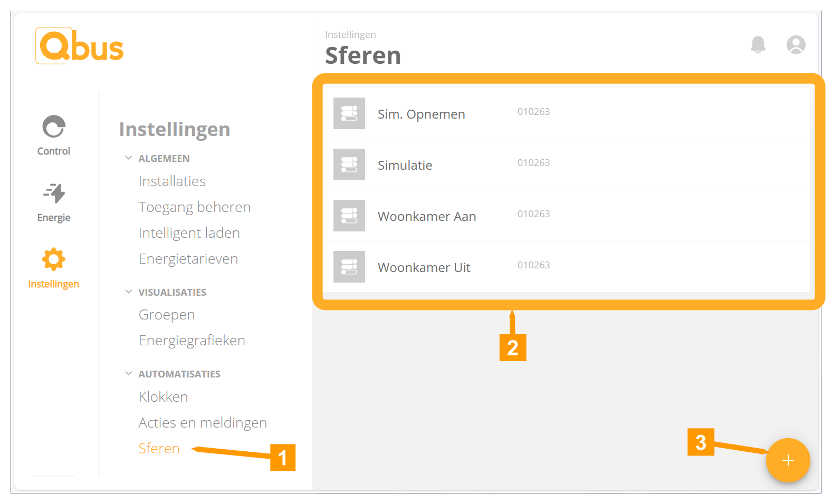Open the Klokken page
Viewport: 832px width, 504px height.
click(163, 397)
